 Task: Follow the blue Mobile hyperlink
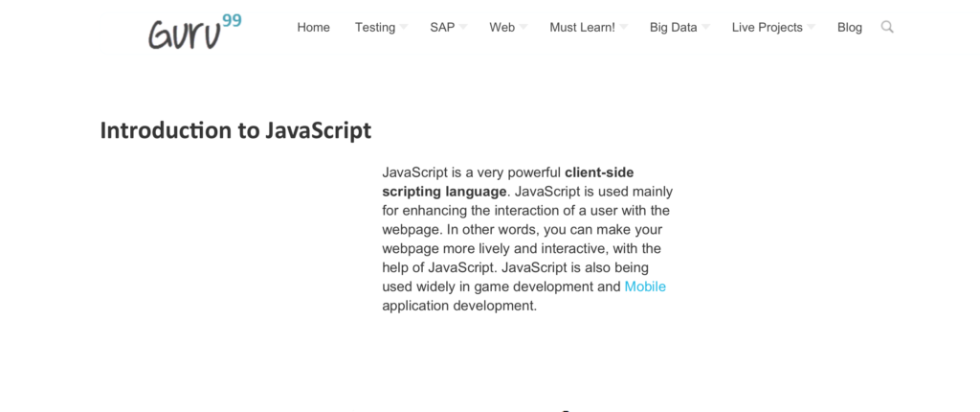click(645, 286)
